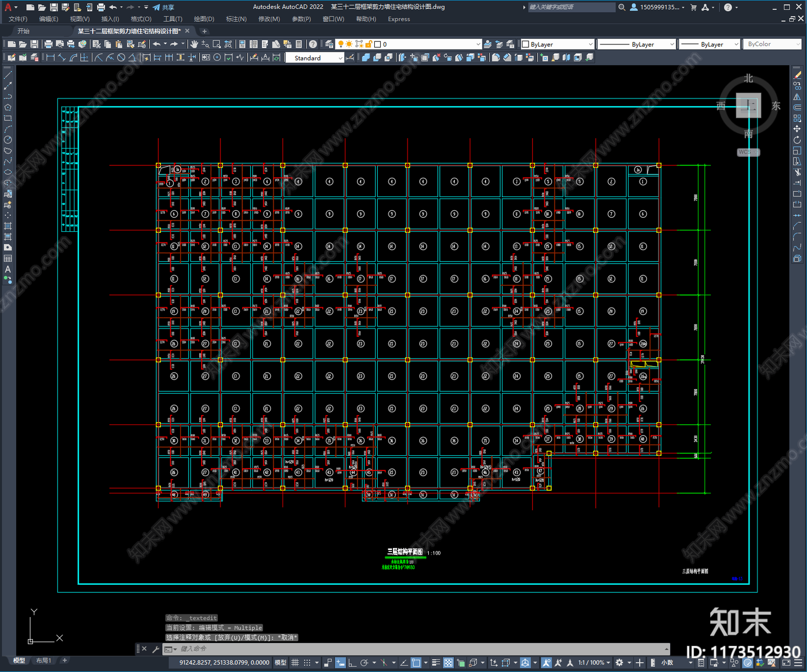This screenshot has height=672, width=807.
Task: Open the ByColor plot style dropdown
Action: (772, 44)
